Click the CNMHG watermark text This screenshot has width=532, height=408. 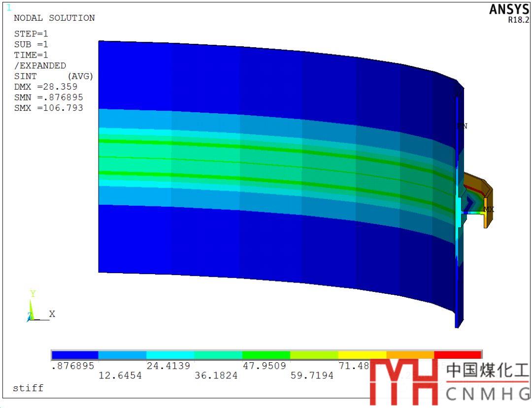[x=487, y=394]
